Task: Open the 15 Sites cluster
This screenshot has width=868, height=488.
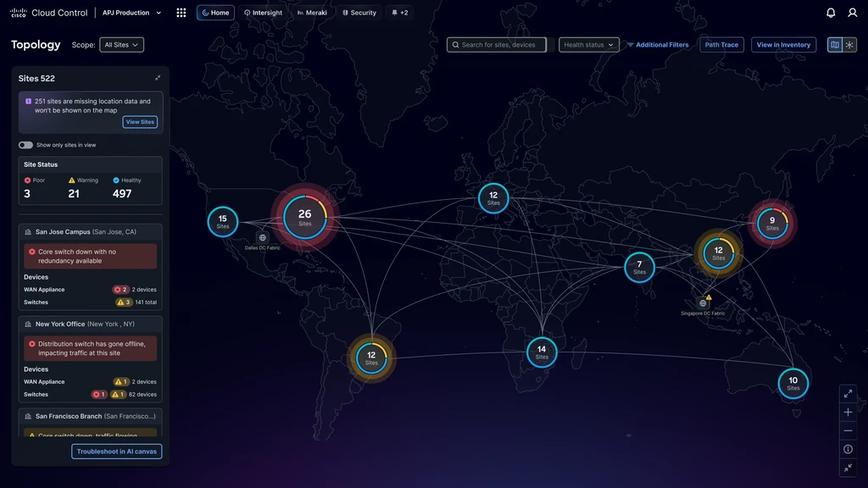Action: 223,221
